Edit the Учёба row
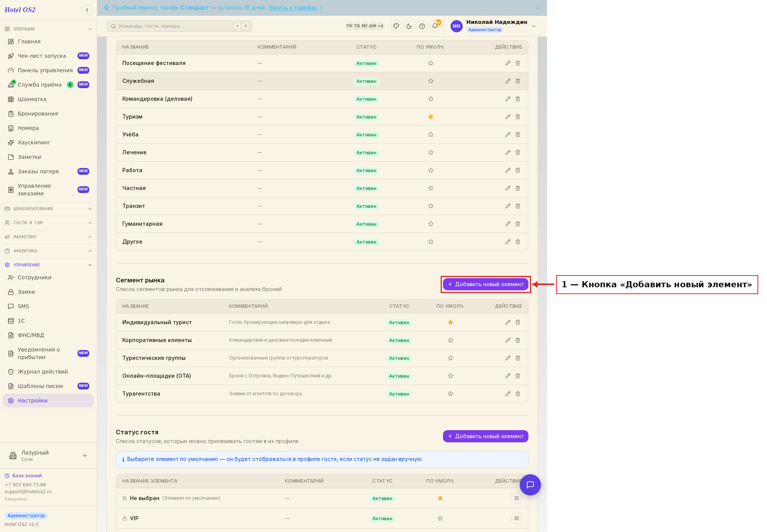Screen dimensions: 767x532 [x=508, y=135]
